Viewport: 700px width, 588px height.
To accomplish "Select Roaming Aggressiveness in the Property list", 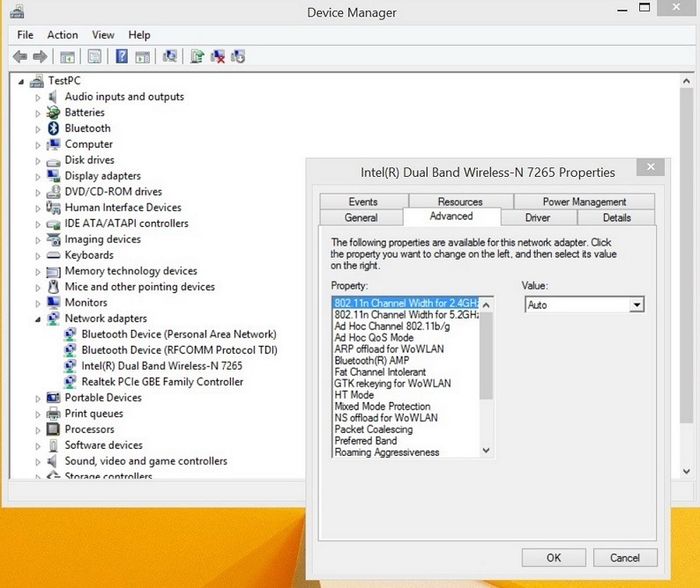I will coord(386,452).
